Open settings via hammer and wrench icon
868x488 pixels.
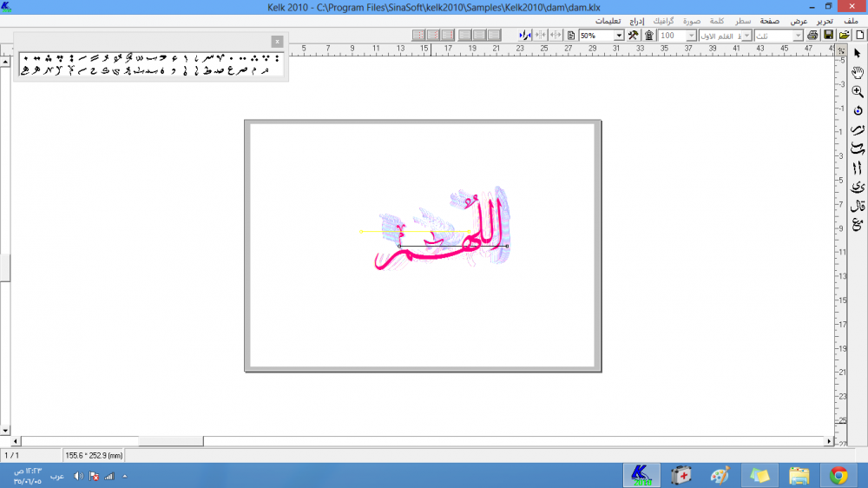pyautogui.click(x=633, y=36)
